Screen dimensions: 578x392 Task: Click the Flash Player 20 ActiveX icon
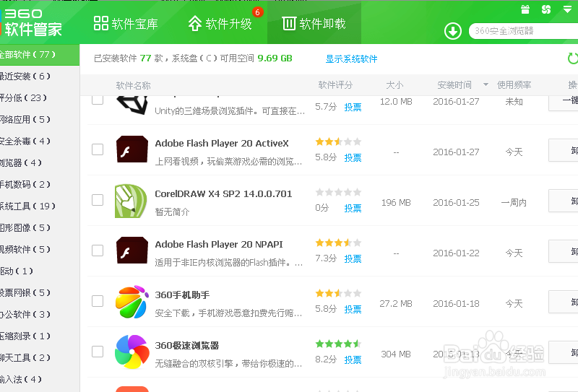tap(132, 149)
